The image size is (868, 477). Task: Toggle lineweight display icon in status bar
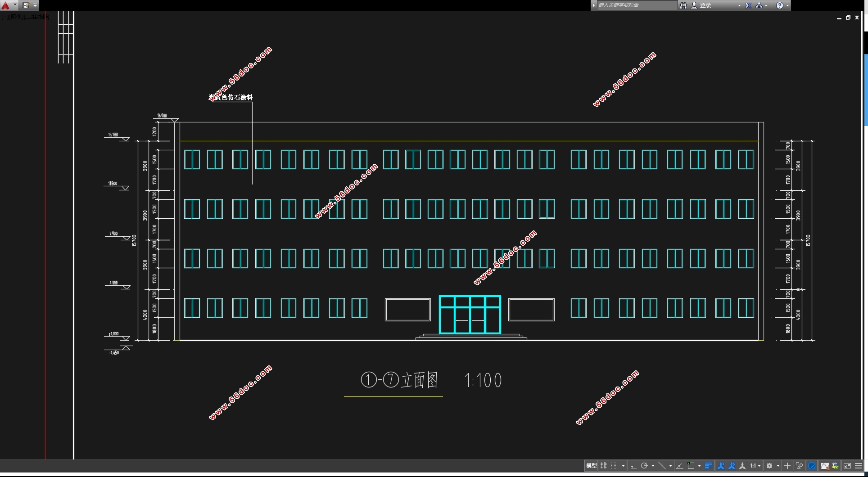pos(708,466)
